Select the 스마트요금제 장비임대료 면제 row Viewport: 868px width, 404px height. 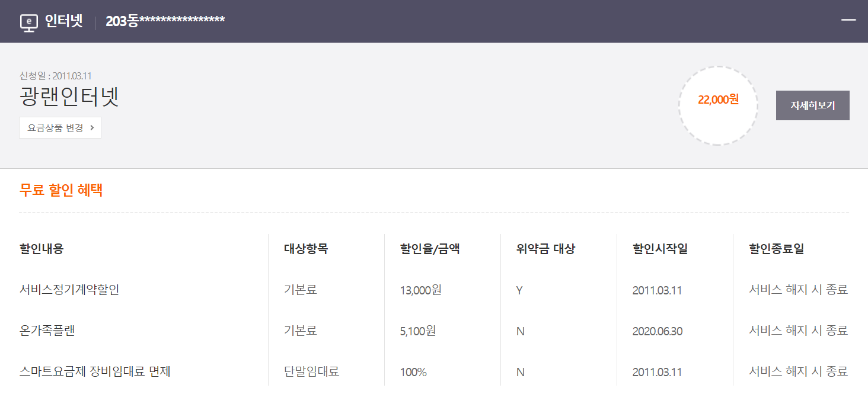pos(434,372)
